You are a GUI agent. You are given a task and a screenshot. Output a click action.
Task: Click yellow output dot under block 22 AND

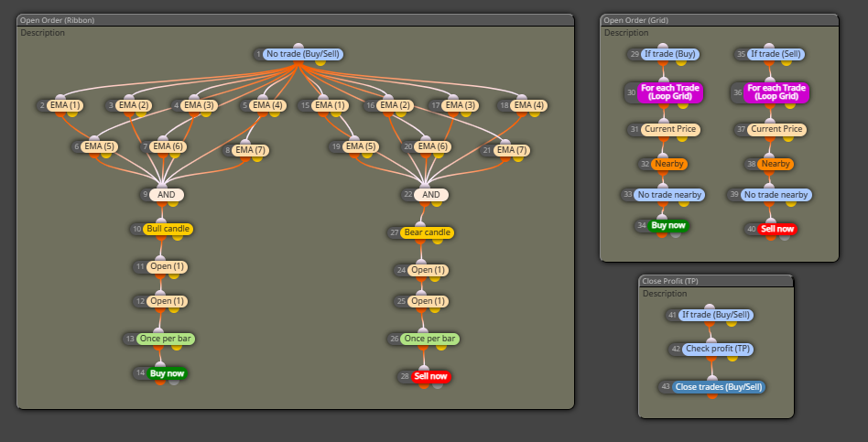(437, 202)
